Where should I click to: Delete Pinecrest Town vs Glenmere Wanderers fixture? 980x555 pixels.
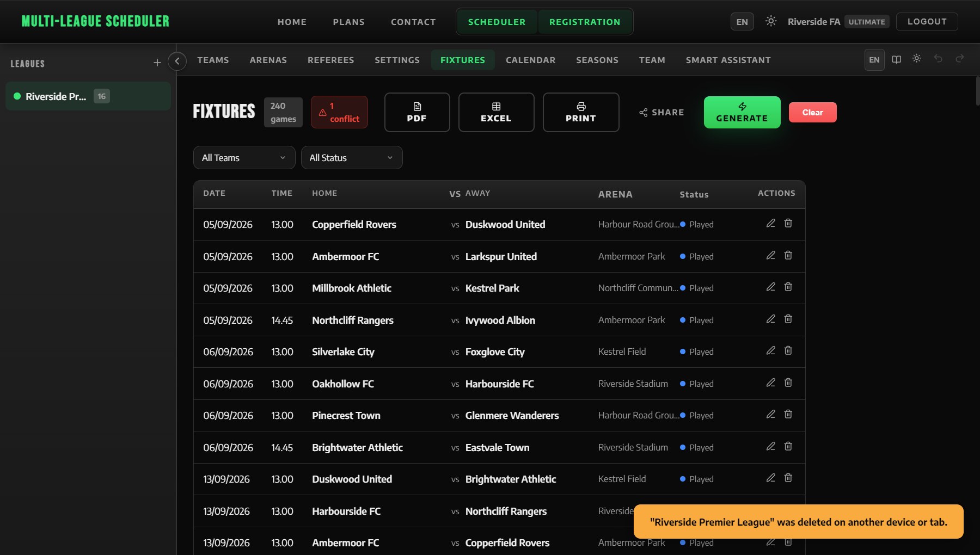click(788, 414)
